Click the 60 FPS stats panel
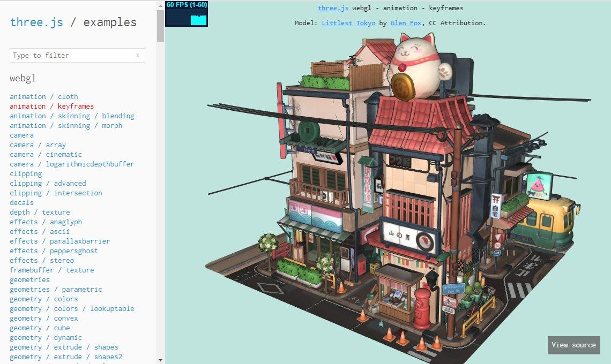This screenshot has width=611, height=364. pos(187,14)
